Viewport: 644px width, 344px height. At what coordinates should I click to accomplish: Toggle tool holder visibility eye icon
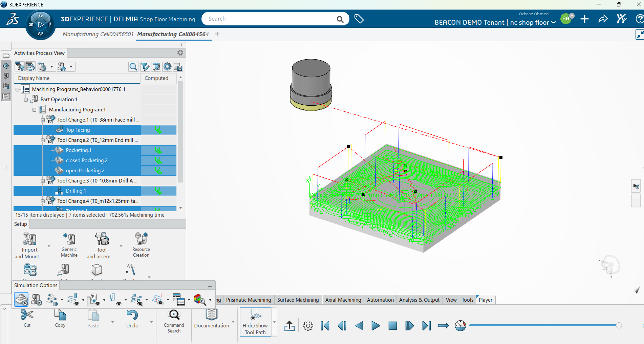(94, 300)
